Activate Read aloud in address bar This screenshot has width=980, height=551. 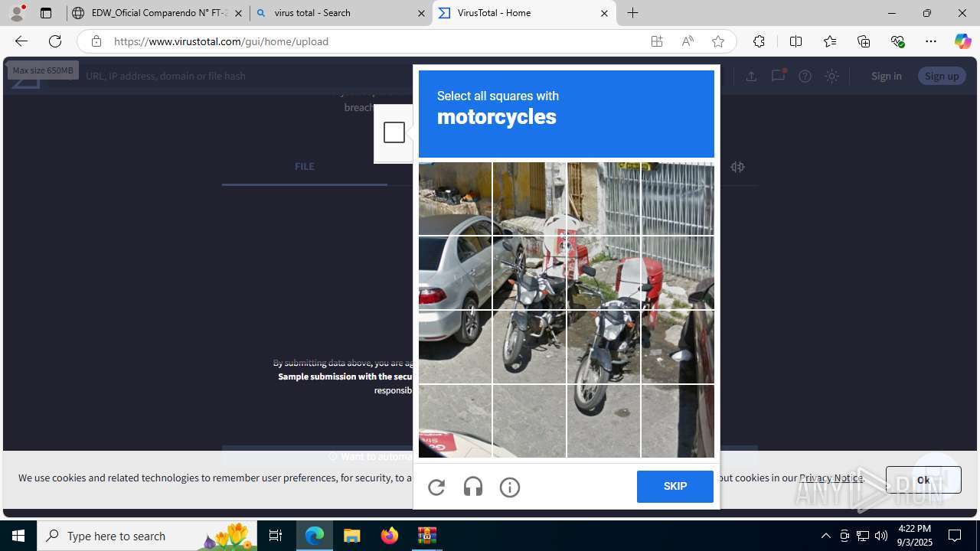coord(688,41)
